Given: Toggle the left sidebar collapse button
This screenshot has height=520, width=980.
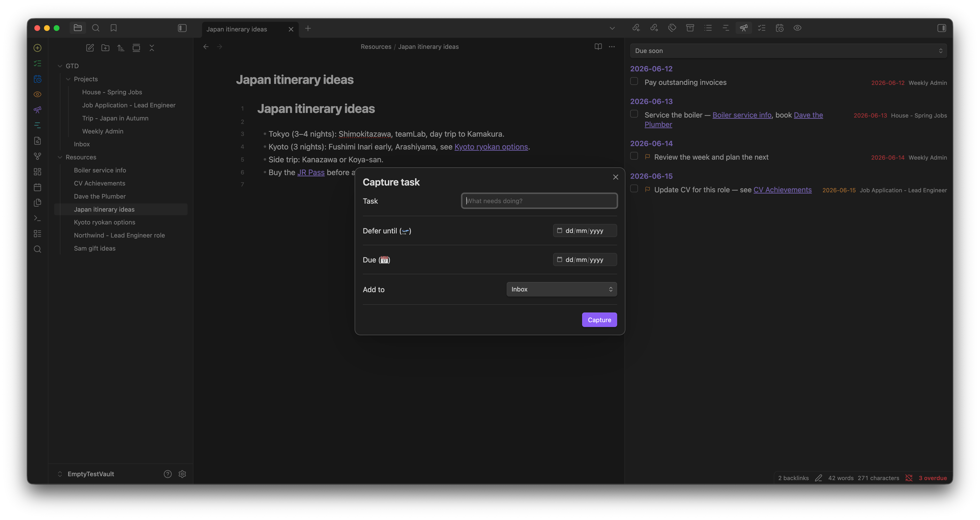Looking at the screenshot, I should pos(182,28).
